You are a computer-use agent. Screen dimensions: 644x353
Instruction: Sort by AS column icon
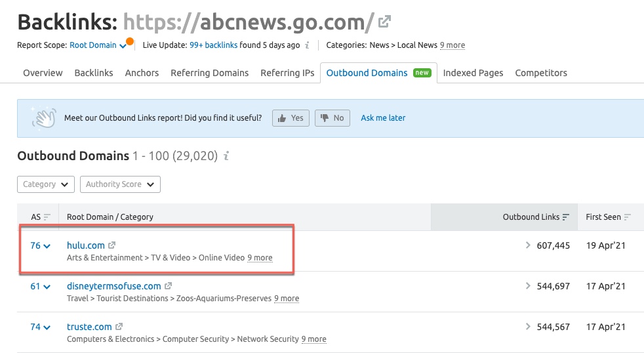tap(47, 217)
